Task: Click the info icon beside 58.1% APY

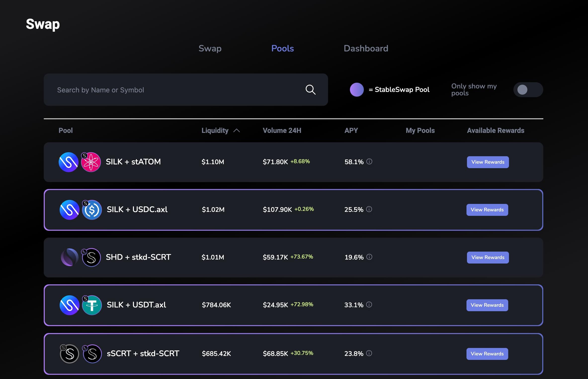Action: (x=369, y=162)
